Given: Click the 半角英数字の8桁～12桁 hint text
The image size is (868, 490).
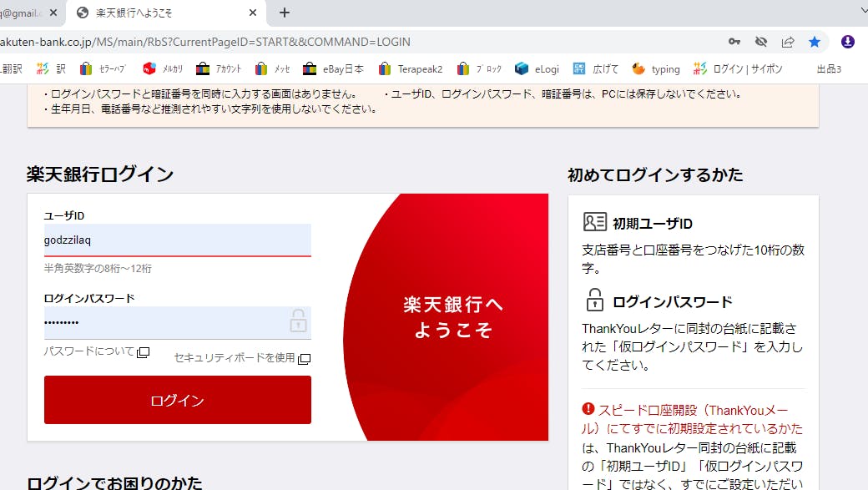Looking at the screenshot, I should [x=98, y=269].
